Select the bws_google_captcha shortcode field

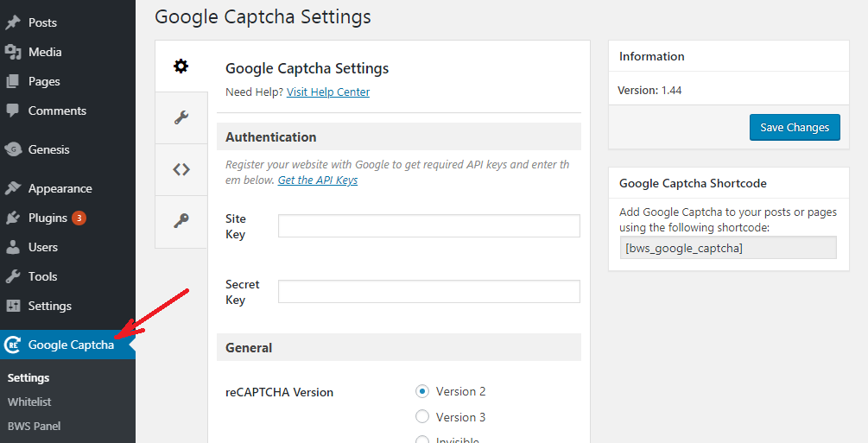click(x=728, y=248)
